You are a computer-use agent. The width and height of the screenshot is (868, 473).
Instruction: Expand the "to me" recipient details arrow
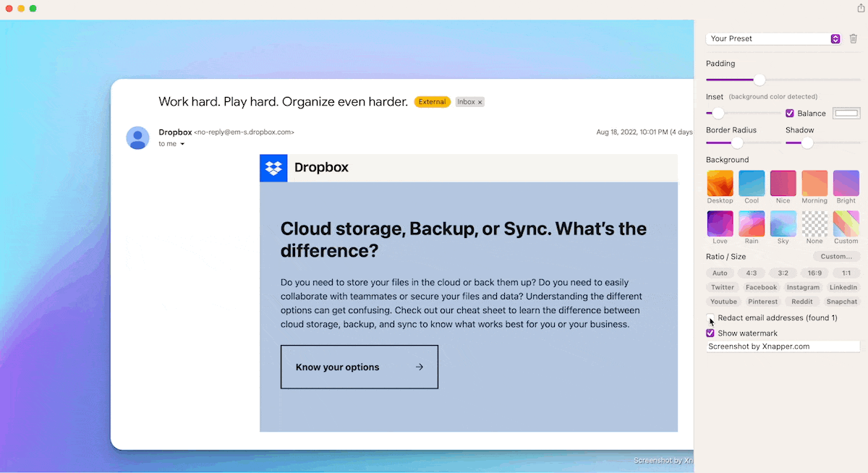tap(182, 144)
